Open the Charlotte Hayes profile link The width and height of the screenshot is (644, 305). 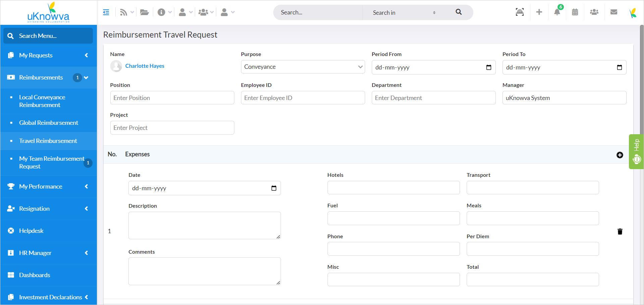click(x=145, y=66)
